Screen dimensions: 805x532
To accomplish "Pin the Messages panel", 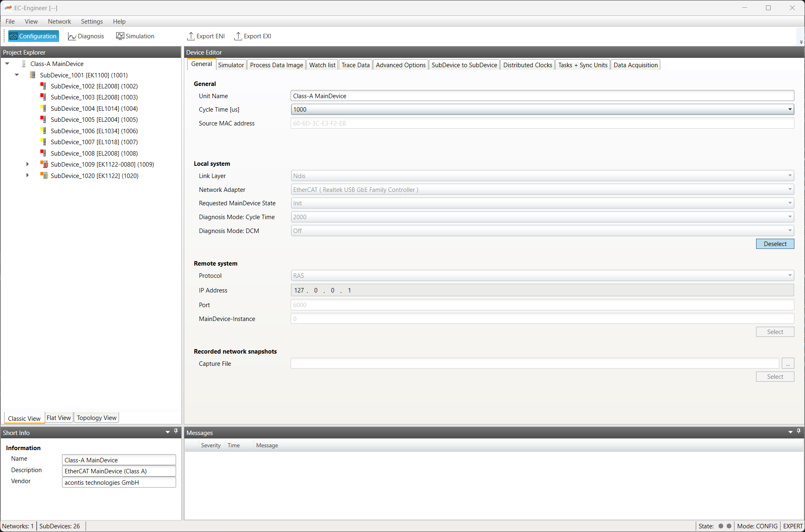I will click(x=798, y=431).
